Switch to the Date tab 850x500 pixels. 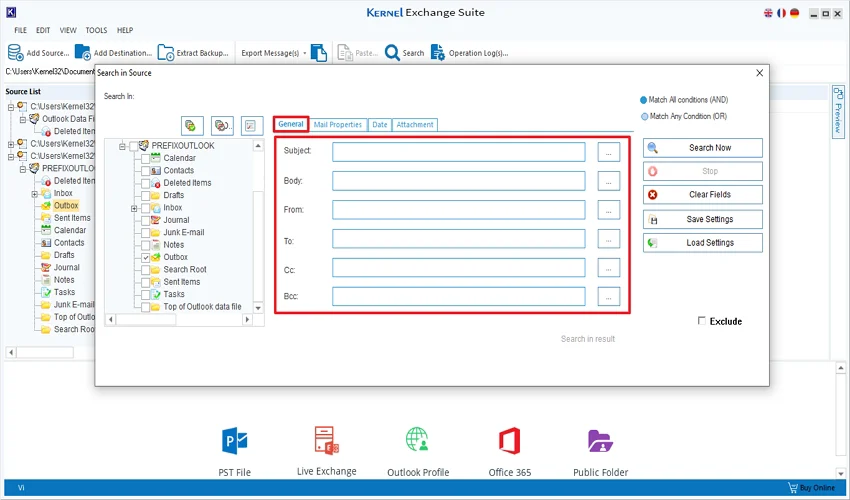[x=379, y=125]
